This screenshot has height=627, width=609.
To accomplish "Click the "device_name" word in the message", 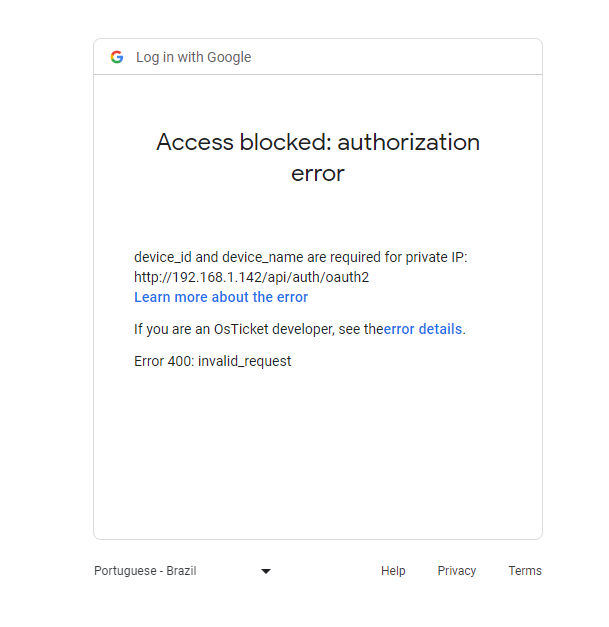I will click(263, 257).
